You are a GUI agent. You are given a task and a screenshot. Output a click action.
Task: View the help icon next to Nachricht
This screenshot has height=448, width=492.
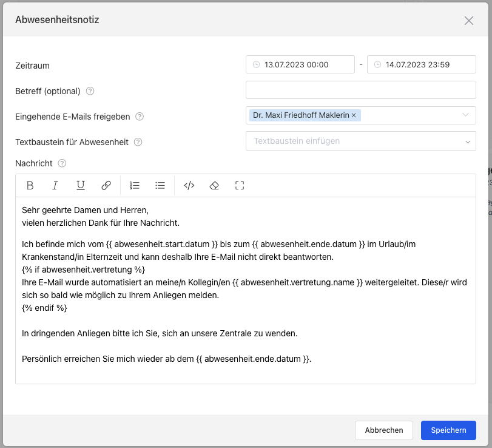pyautogui.click(x=62, y=163)
